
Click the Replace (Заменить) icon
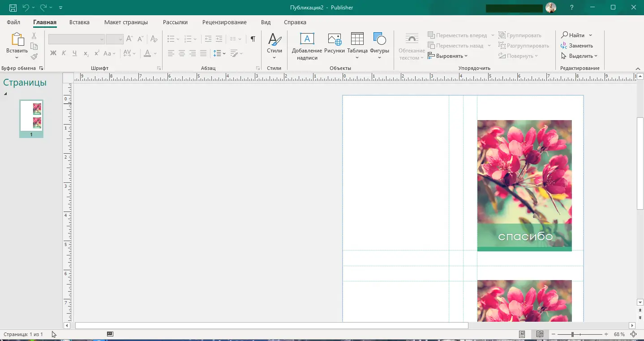tap(564, 46)
